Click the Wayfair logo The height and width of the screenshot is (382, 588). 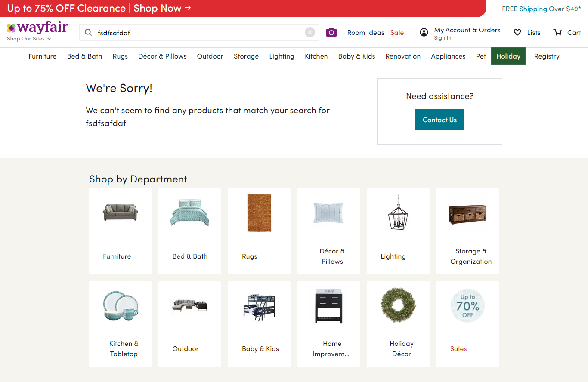click(38, 28)
